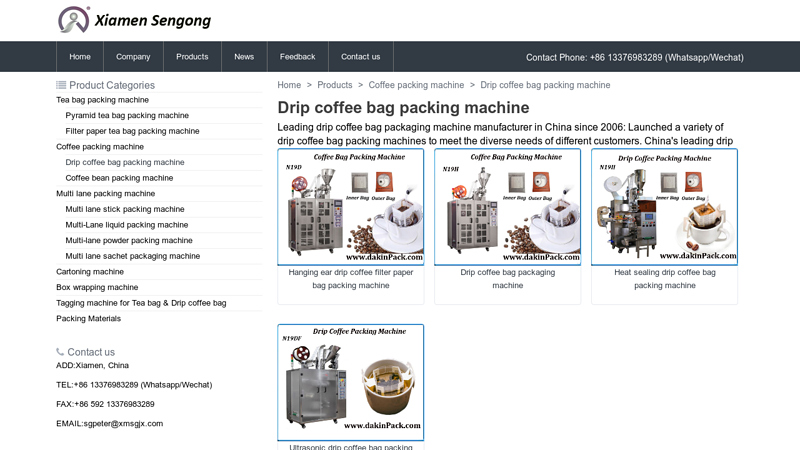Open the News menu item
800x450 pixels.
[244, 57]
